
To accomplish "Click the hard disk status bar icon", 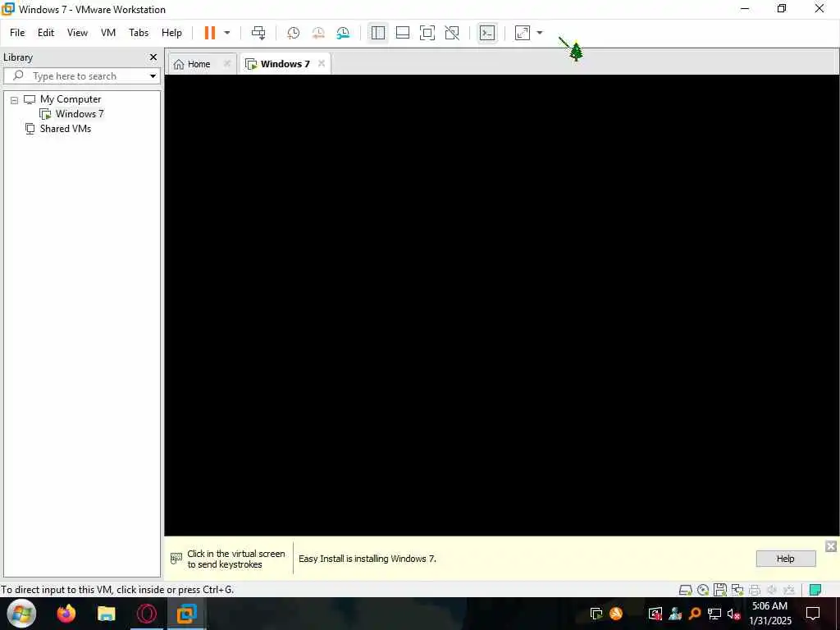I will click(685, 590).
